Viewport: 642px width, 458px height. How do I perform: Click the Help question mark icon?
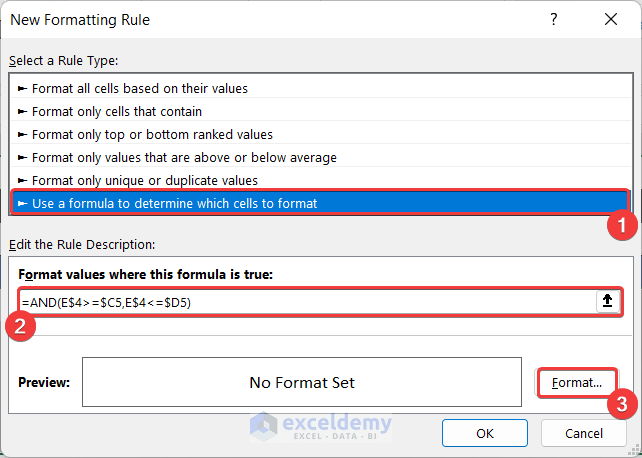[554, 20]
